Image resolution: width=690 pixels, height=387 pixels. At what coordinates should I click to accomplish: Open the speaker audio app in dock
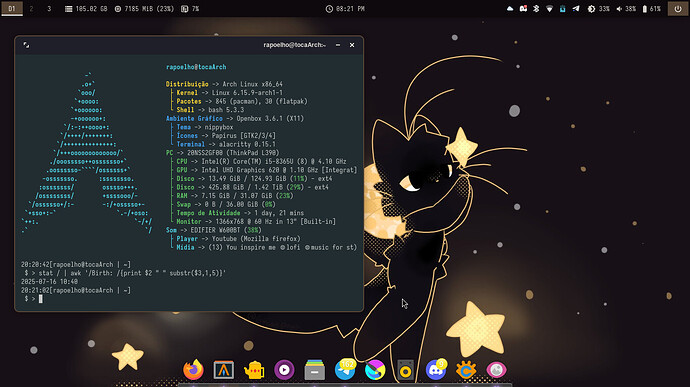[x=406, y=370]
